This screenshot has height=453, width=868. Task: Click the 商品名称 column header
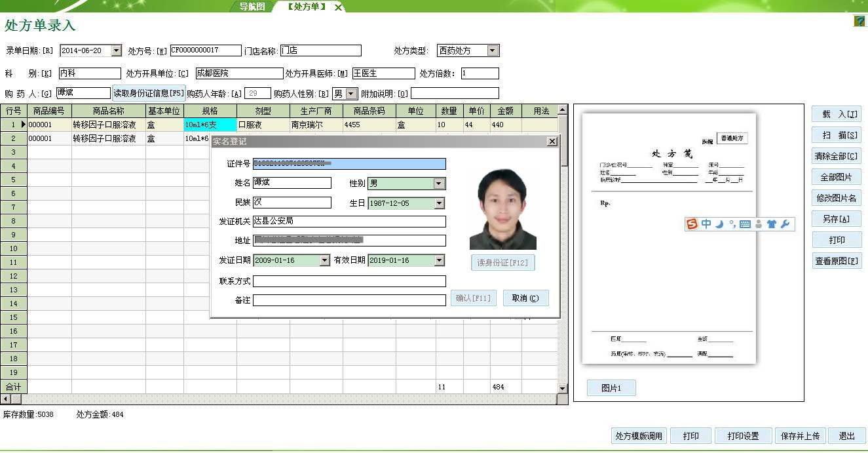(x=109, y=111)
